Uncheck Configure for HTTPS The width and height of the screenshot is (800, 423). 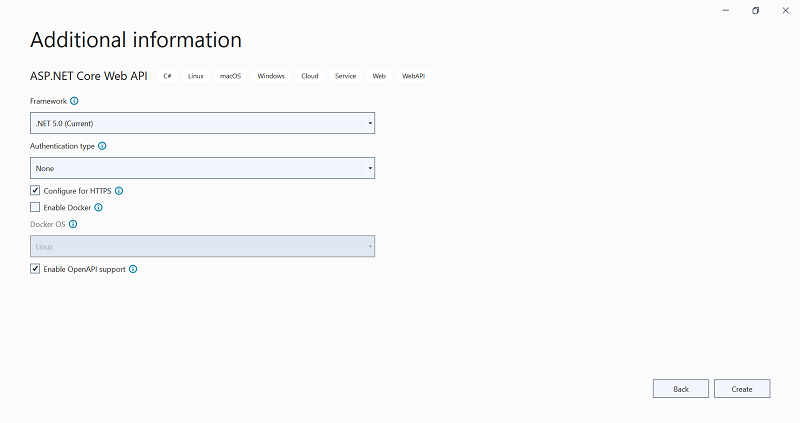tap(35, 190)
